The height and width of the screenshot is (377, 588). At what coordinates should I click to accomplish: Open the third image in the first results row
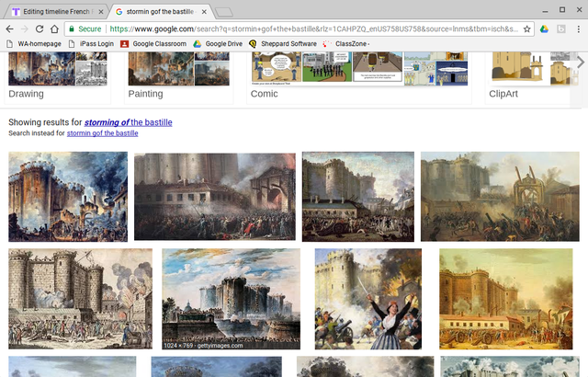tap(358, 197)
